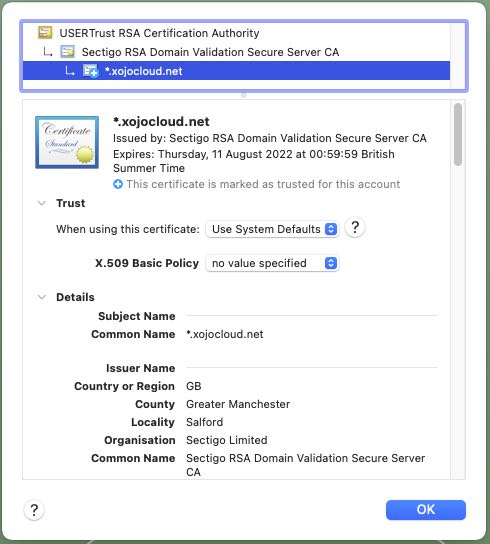Click the blue plus trusted-status icon
Screen dimensions: 490x544
118,184
